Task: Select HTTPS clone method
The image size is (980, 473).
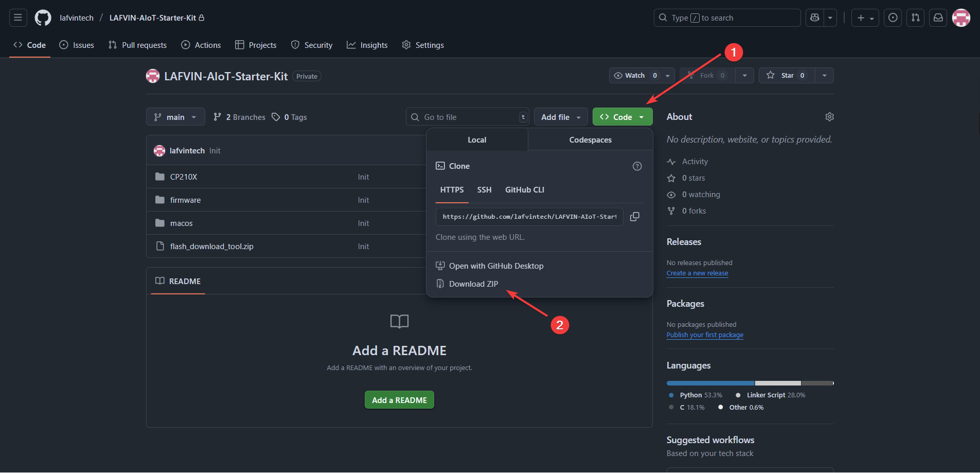Action: tap(452, 190)
